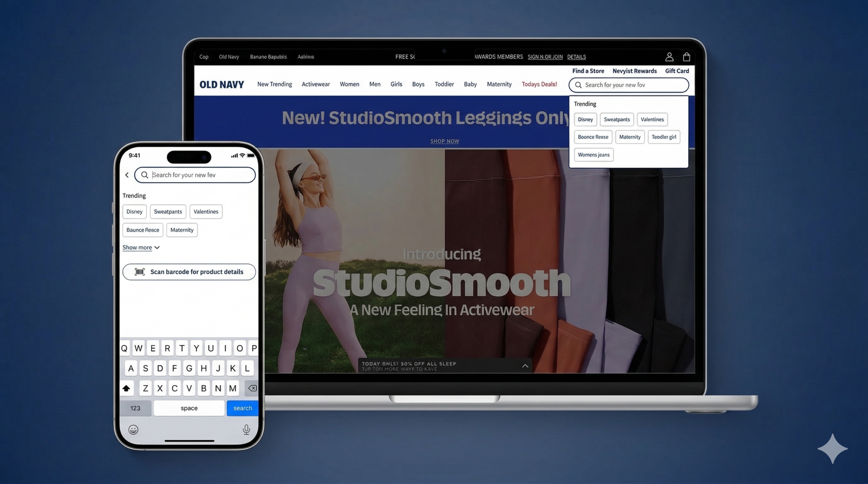The image size is (868, 484).
Task: Click the SHOP NOW link
Action: tap(445, 141)
